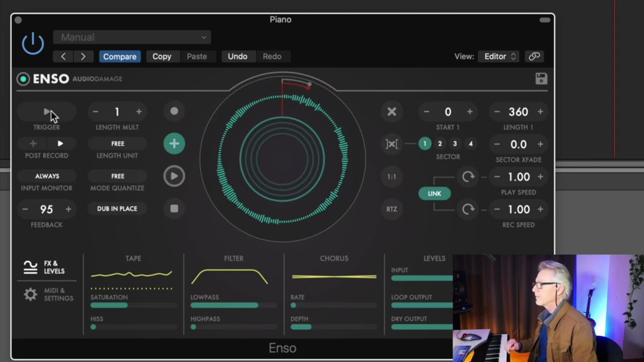This screenshot has width=644, height=362.
Task: Click the link chain icon
Action: [x=534, y=56]
